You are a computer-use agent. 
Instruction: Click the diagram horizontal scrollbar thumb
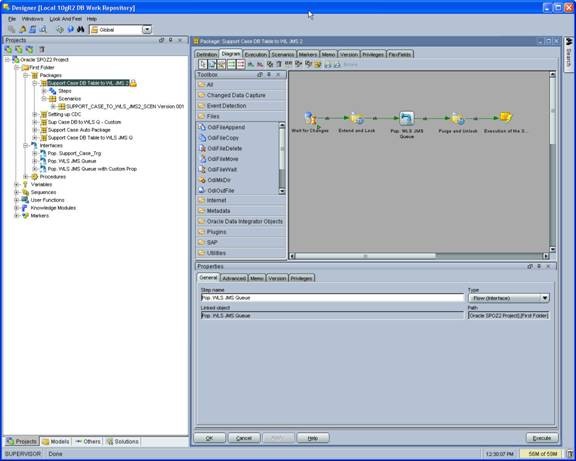(366, 256)
